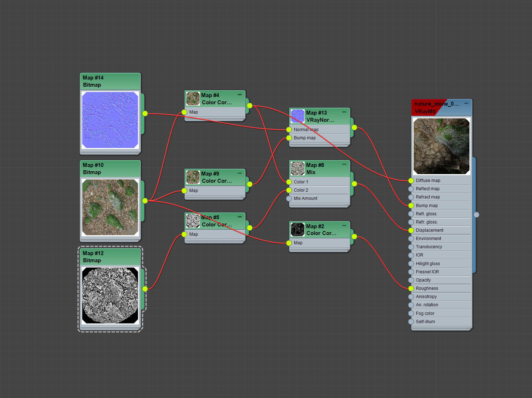Collapse the Map #5 Color Correction node
Image resolution: width=532 pixels, height=398 pixels.
coord(240,217)
